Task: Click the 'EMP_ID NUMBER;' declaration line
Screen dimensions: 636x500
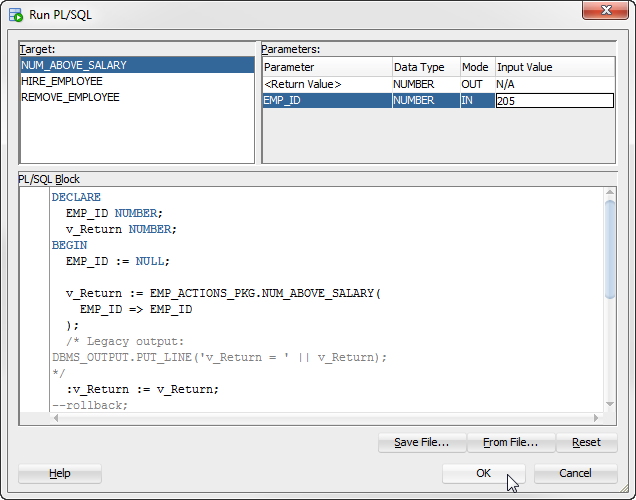Action: coord(114,213)
